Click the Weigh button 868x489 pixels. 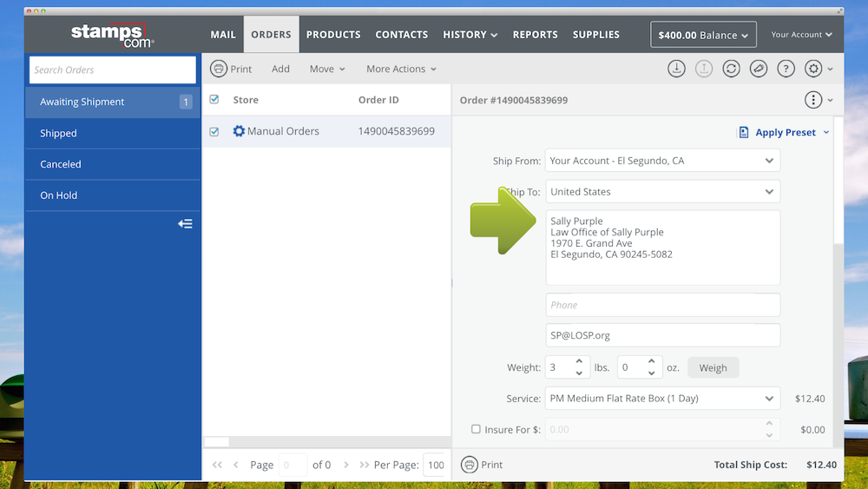point(713,367)
